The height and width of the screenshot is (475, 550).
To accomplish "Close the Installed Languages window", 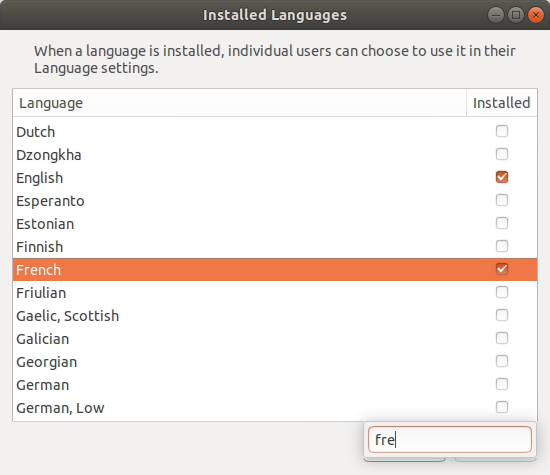I will (x=536, y=15).
